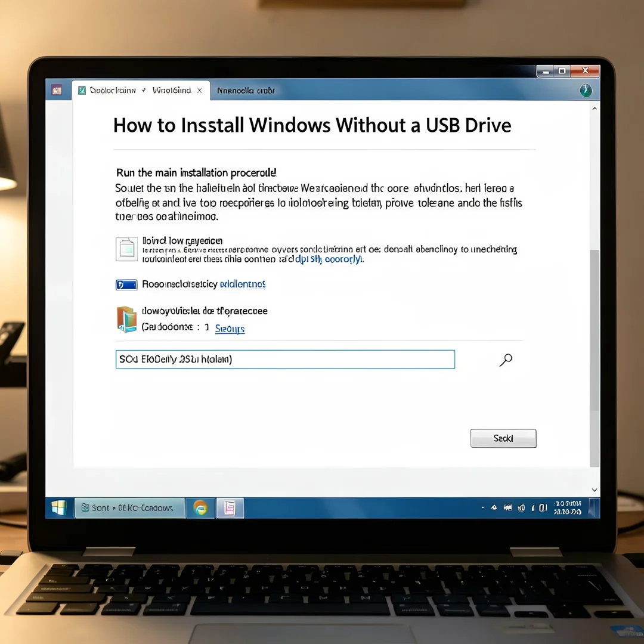Click the purple icon left of the tabs
The image size is (644, 644).
point(57,90)
